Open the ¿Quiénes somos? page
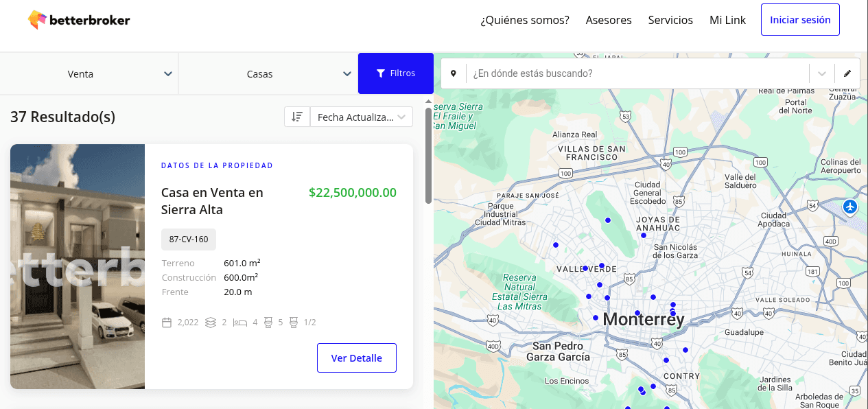The image size is (868, 409). 525,20
